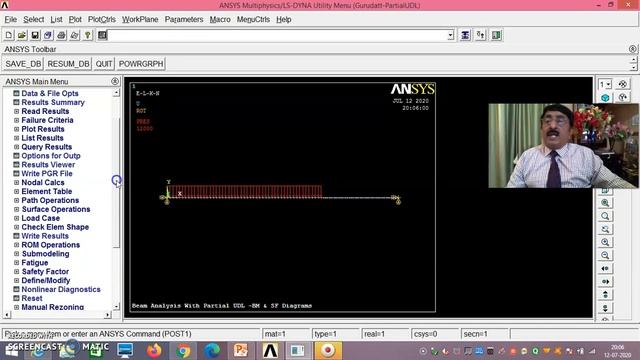Click the Back Up zoom icon
Image resolution: width=640 pixels, height=360 pixels.
tap(605, 229)
